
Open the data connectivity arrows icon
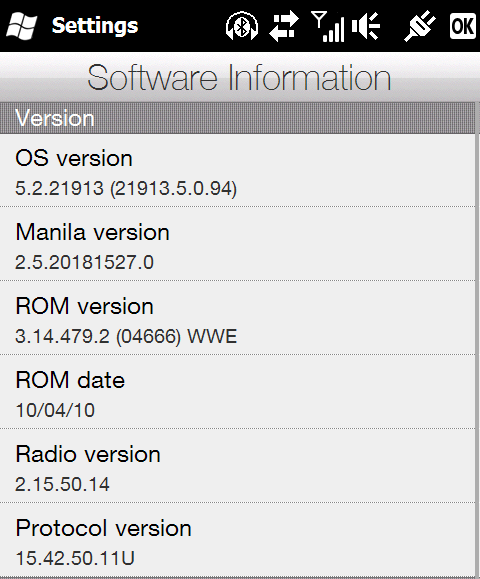pyautogui.click(x=284, y=26)
